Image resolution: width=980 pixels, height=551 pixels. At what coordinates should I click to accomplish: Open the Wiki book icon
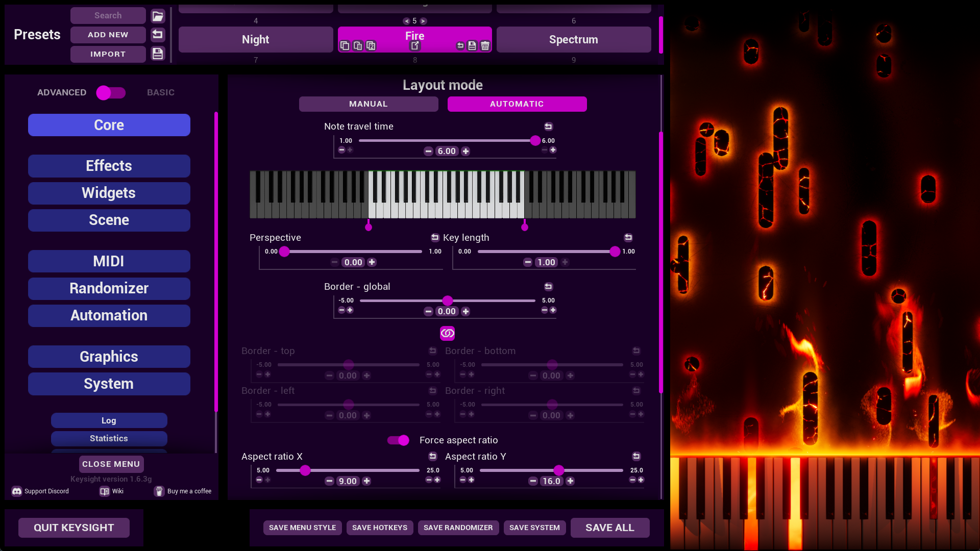[x=105, y=491]
